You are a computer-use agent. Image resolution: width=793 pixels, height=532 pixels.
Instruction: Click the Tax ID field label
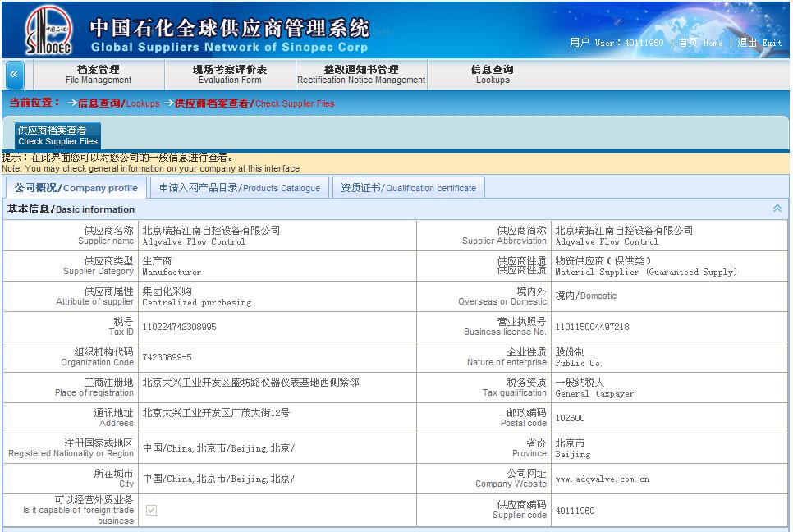tap(121, 327)
